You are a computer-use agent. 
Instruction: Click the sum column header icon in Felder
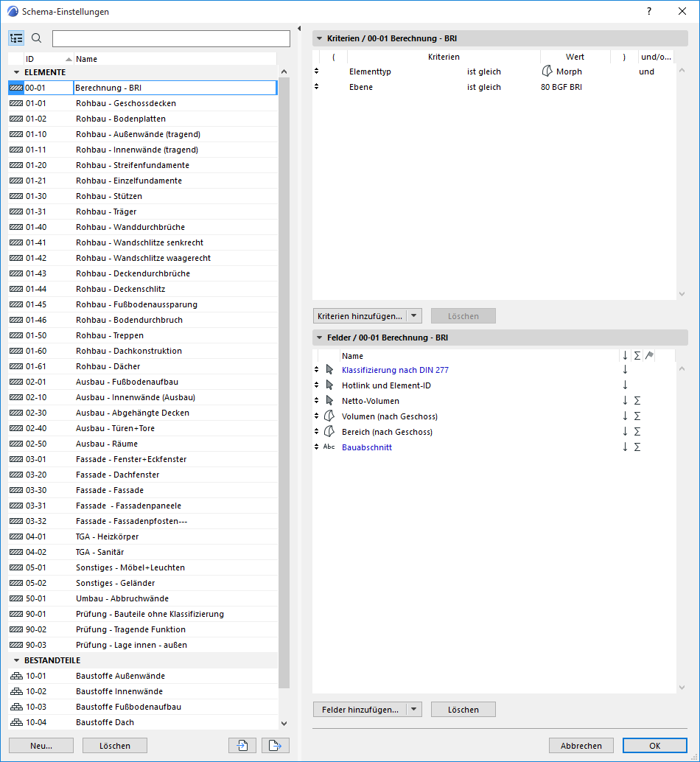[x=637, y=356]
